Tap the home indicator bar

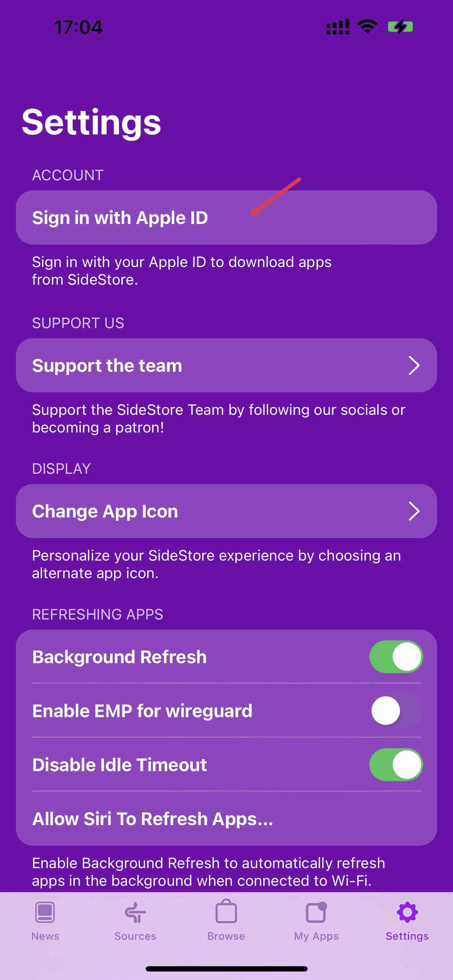click(x=226, y=969)
